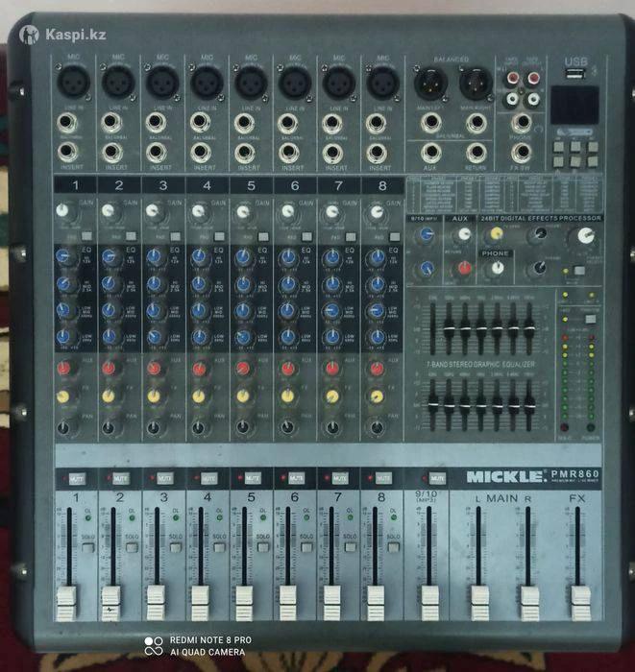Mute channel 4 with its MUTE button

tap(208, 478)
